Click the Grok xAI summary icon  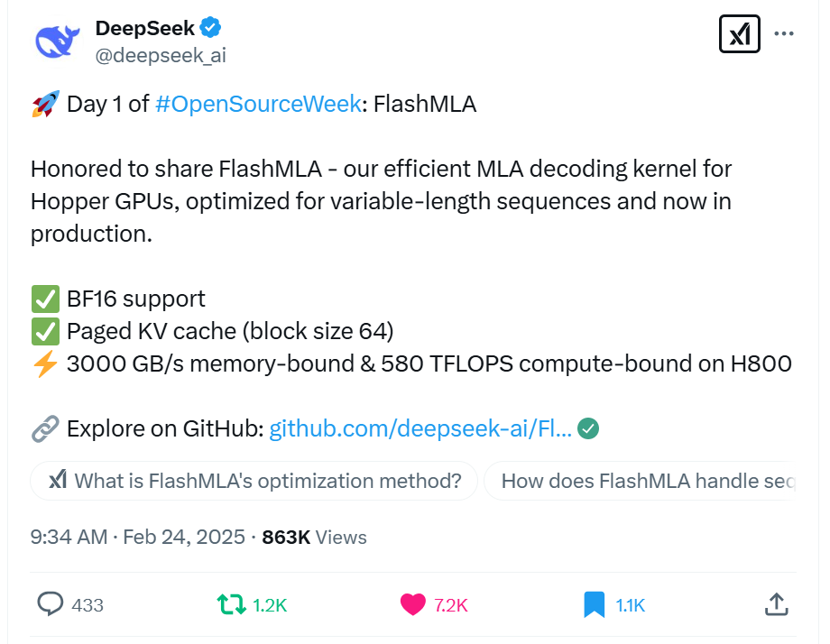coord(739,34)
